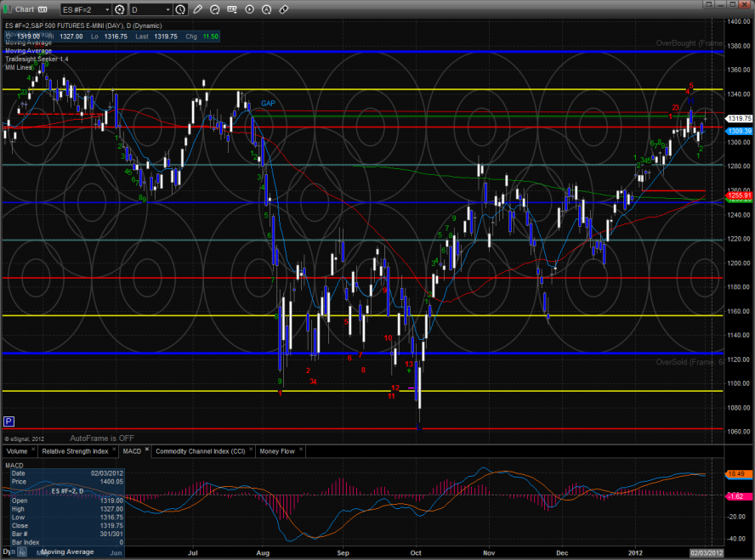Click the bar replay play icon
The image size is (755, 560).
249,9
